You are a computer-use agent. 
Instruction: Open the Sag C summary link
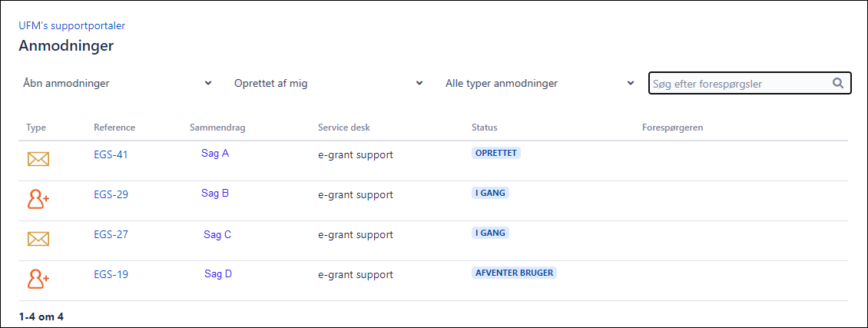pos(217,234)
